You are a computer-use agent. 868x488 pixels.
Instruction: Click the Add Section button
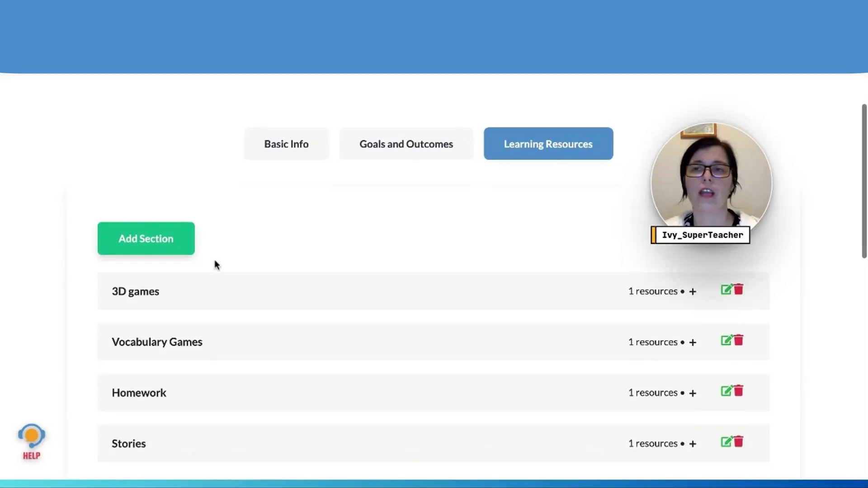pyautogui.click(x=146, y=239)
